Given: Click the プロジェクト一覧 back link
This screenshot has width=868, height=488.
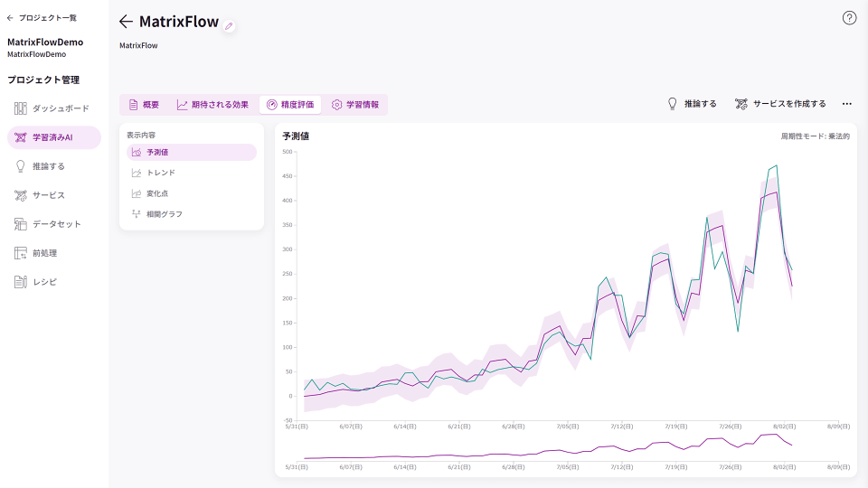Looking at the screenshot, I should tap(42, 18).
